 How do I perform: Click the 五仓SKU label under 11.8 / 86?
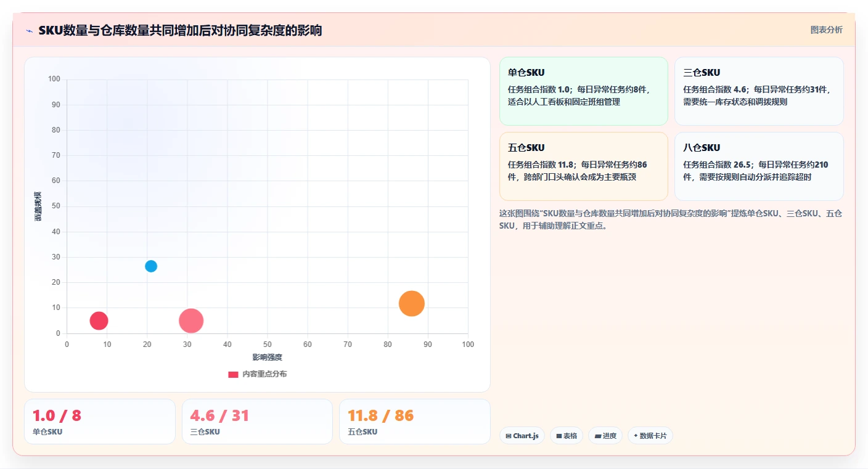click(362, 432)
